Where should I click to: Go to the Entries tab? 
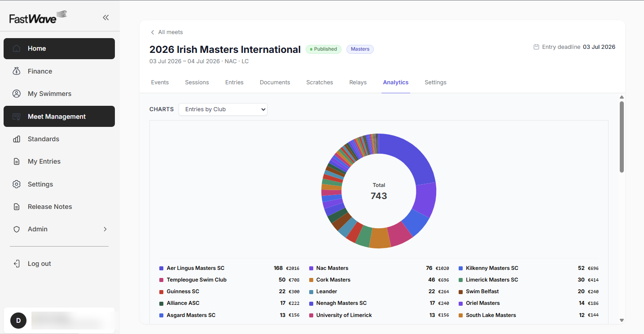[234, 82]
